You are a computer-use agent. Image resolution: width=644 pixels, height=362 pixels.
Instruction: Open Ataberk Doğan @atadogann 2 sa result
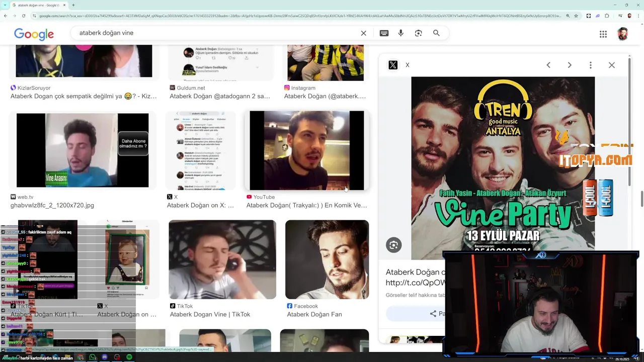220,96
